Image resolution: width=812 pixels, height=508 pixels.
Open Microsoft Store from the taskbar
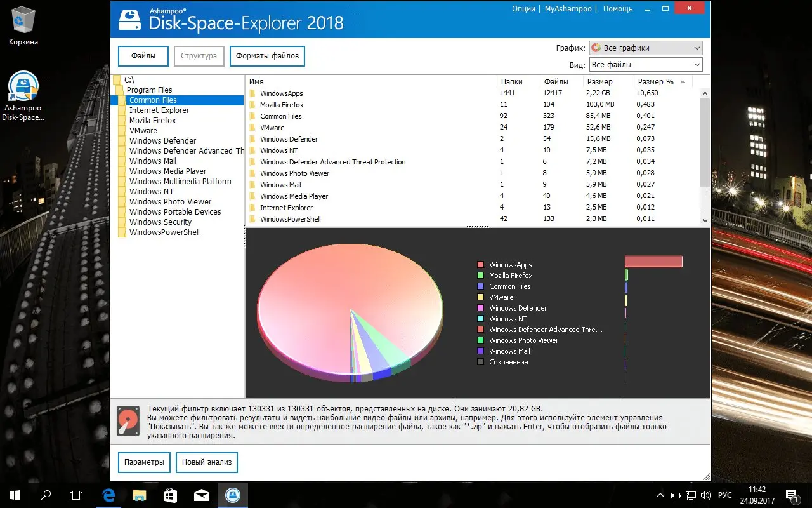(x=171, y=495)
